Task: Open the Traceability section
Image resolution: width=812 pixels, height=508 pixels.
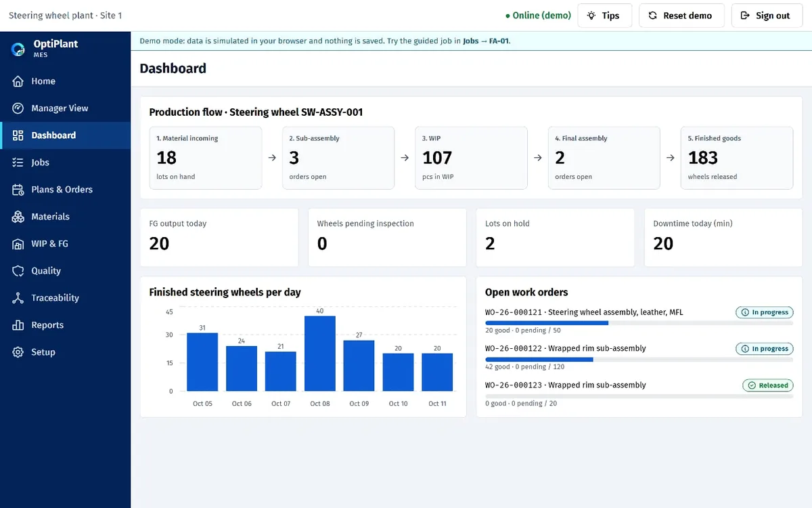Action: [65, 298]
